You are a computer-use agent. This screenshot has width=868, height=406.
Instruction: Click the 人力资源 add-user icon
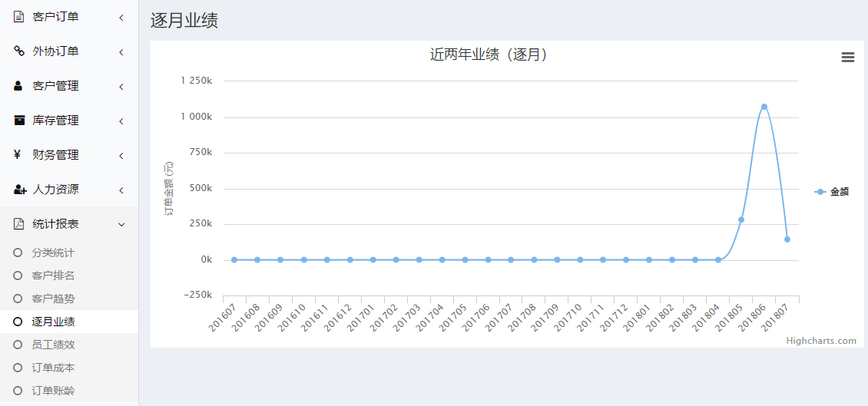tap(20, 189)
